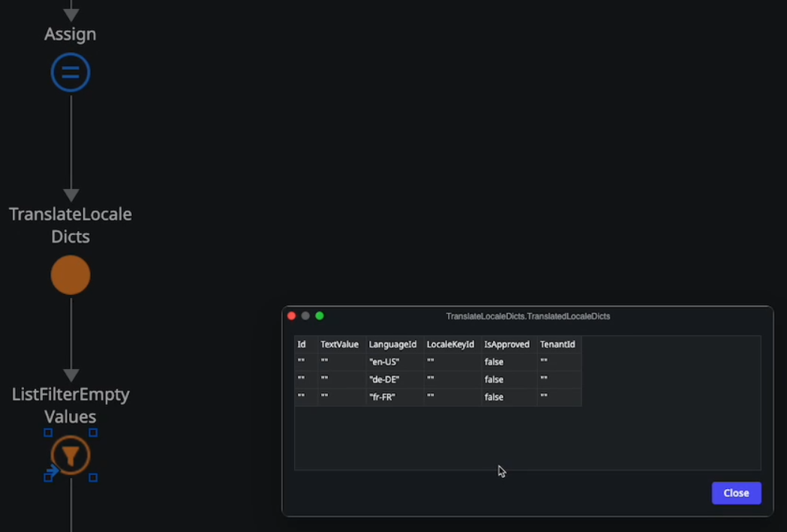Click the ListFilterEmptyValues text label
Viewport: 787px width, 532px height.
coord(71,405)
